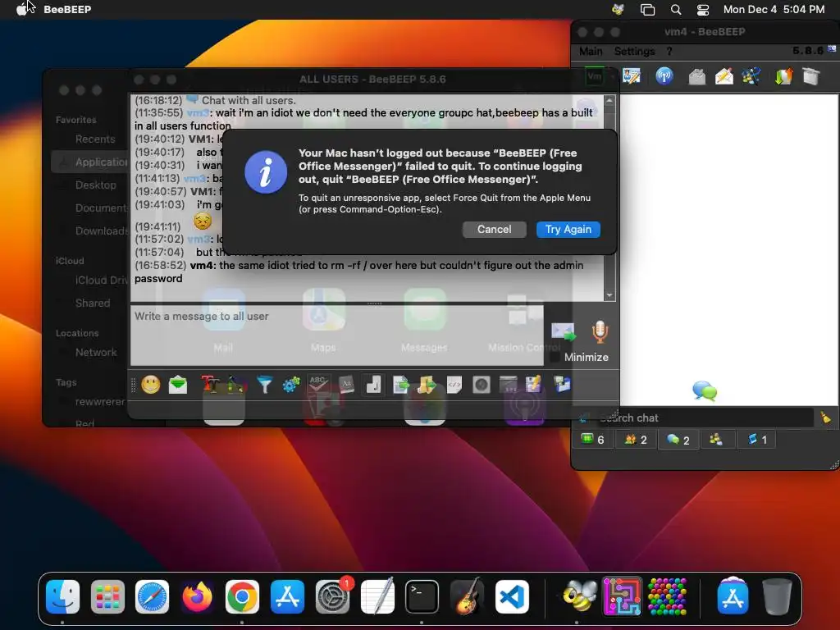Click the chat scrollbar up arrow
The height and width of the screenshot is (630, 840).
pos(609,100)
